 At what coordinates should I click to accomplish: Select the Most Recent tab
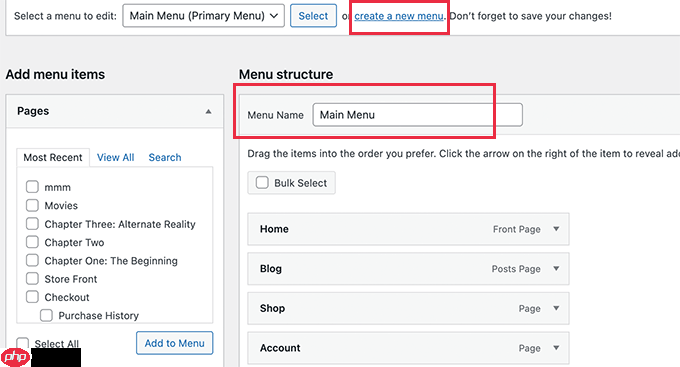[x=53, y=157]
